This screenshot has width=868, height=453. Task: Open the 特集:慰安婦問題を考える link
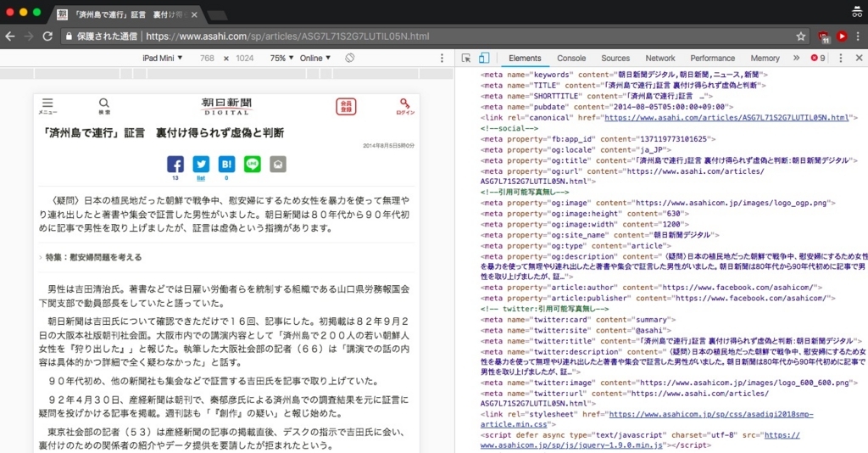[x=93, y=257]
